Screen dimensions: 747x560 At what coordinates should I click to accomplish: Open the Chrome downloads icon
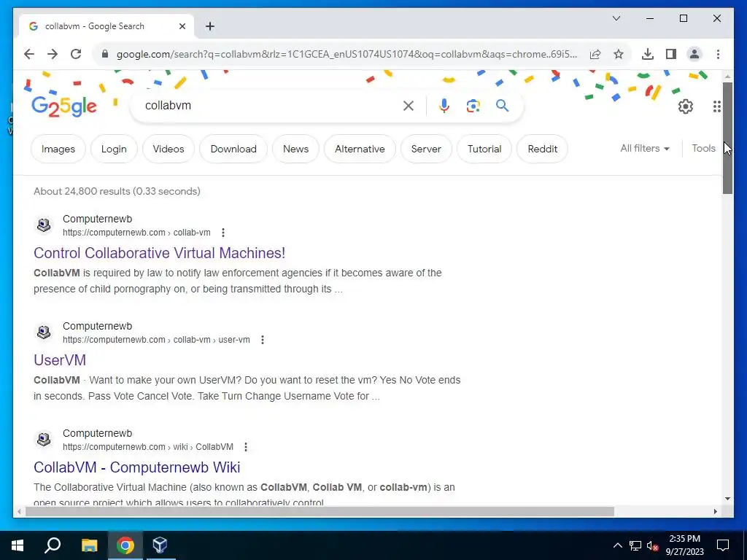tap(648, 54)
